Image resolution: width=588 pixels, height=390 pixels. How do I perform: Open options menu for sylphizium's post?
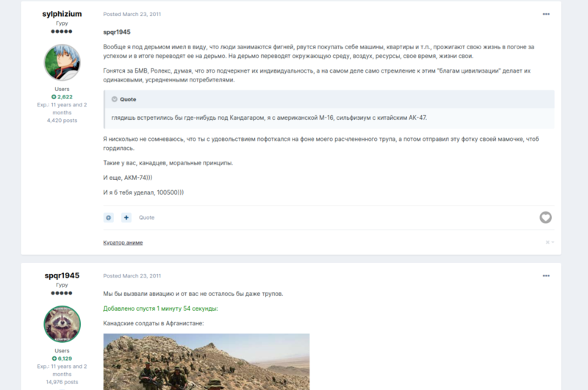(x=546, y=14)
